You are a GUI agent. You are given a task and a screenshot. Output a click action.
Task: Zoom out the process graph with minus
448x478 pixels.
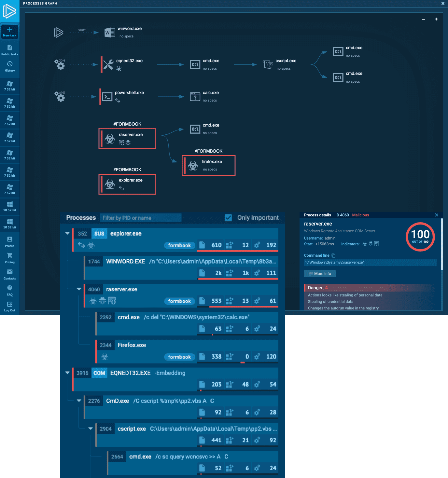pyautogui.click(x=424, y=19)
